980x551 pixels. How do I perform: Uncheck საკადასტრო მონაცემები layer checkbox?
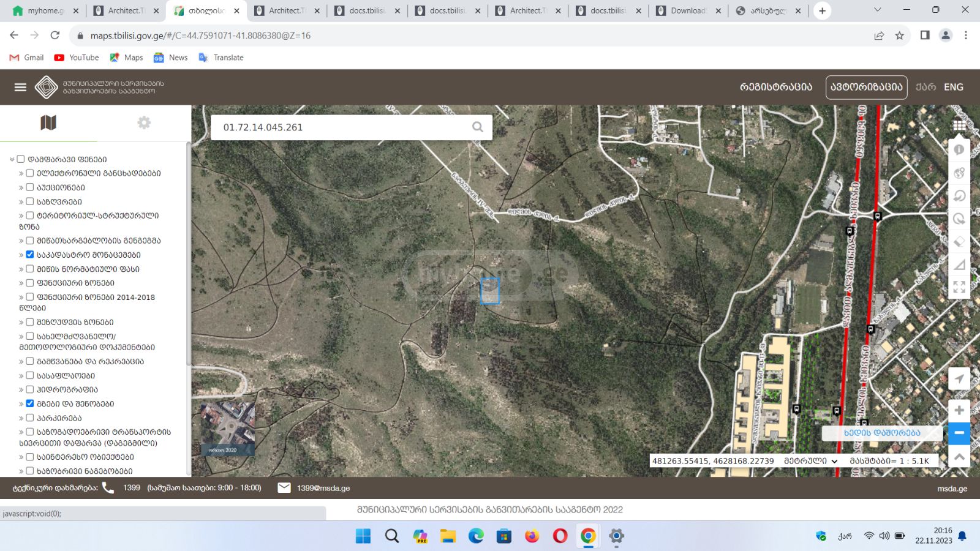point(29,255)
